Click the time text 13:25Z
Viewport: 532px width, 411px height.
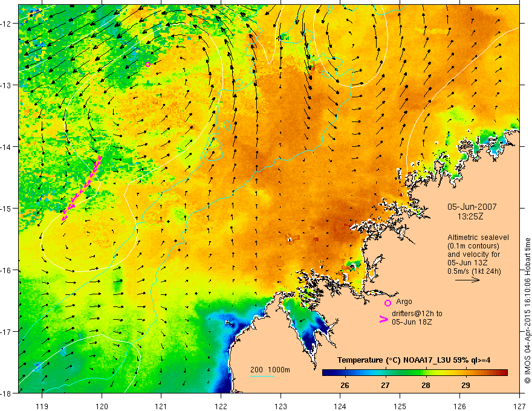[470, 216]
